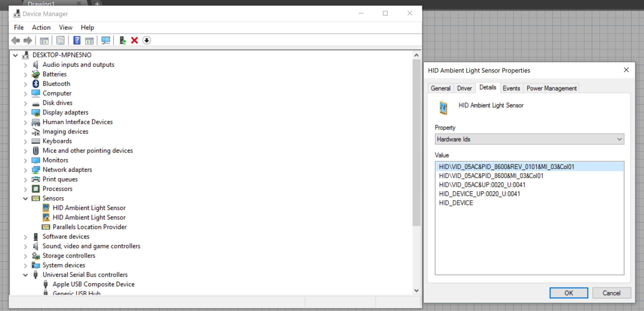Click the back arrow toolbar icon
The height and width of the screenshot is (311, 644).
click(16, 40)
